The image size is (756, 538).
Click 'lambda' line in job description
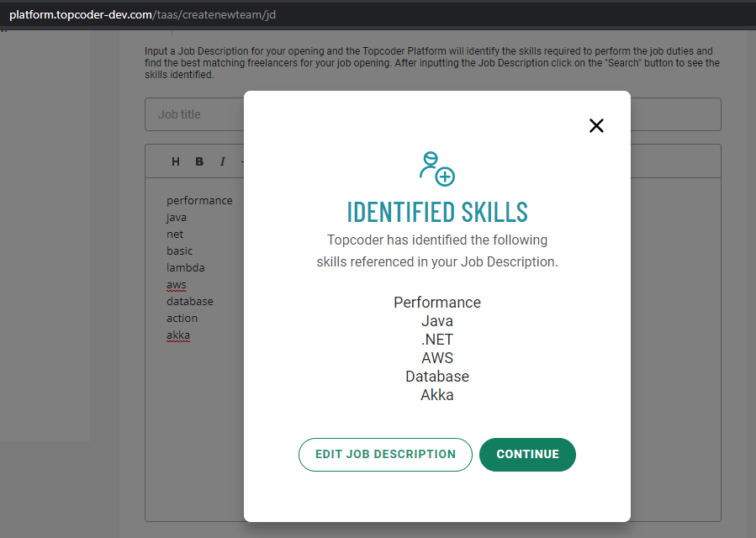pos(186,267)
